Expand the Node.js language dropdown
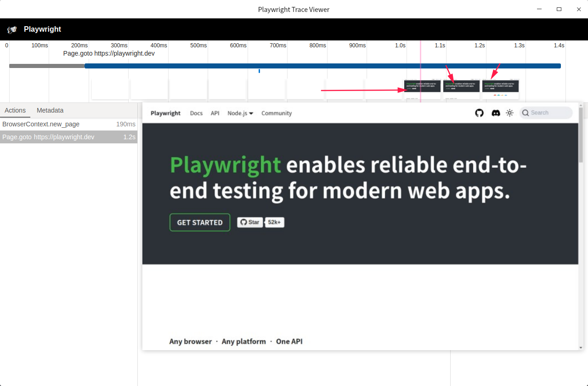588x386 pixels. tap(240, 113)
